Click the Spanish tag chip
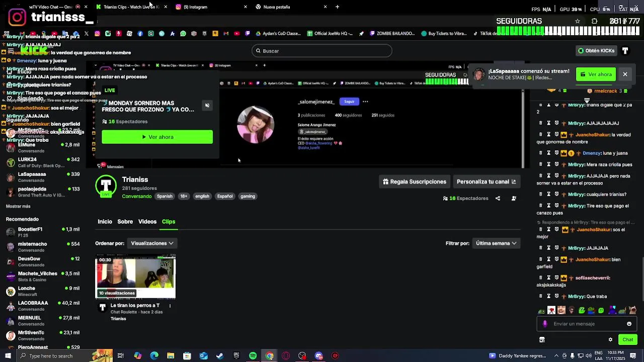 point(165,197)
